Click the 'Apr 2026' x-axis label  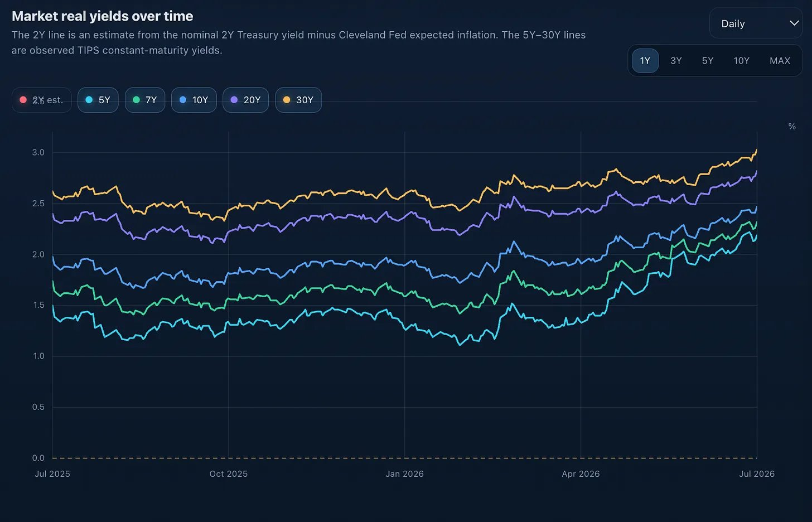581,474
